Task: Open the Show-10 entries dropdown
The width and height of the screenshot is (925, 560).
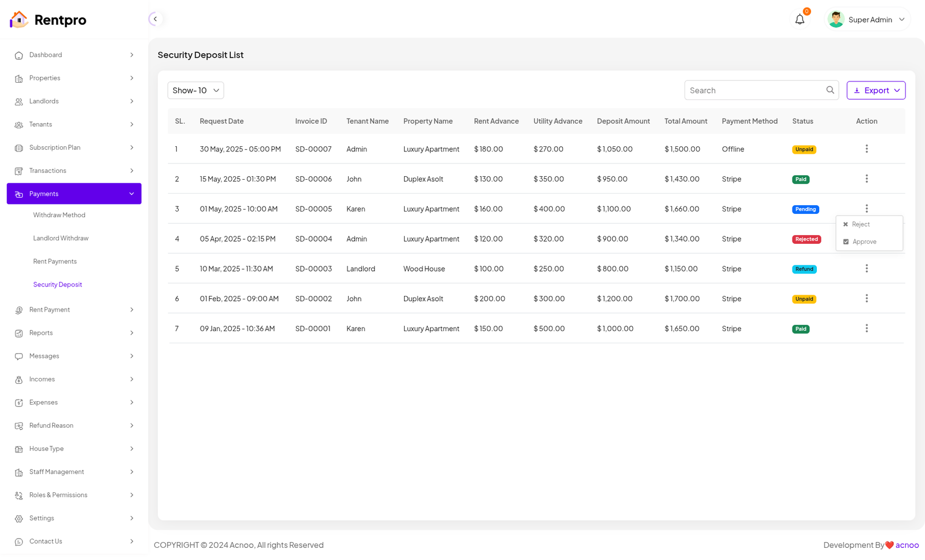Action: click(x=195, y=91)
